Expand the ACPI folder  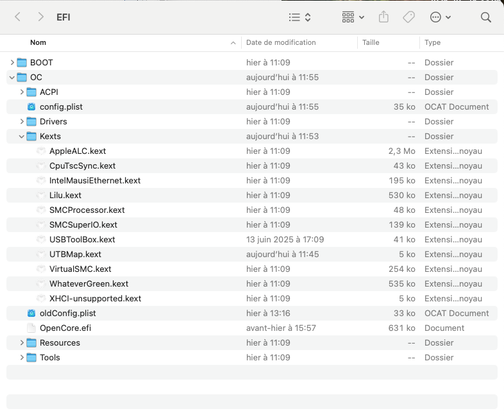(22, 92)
